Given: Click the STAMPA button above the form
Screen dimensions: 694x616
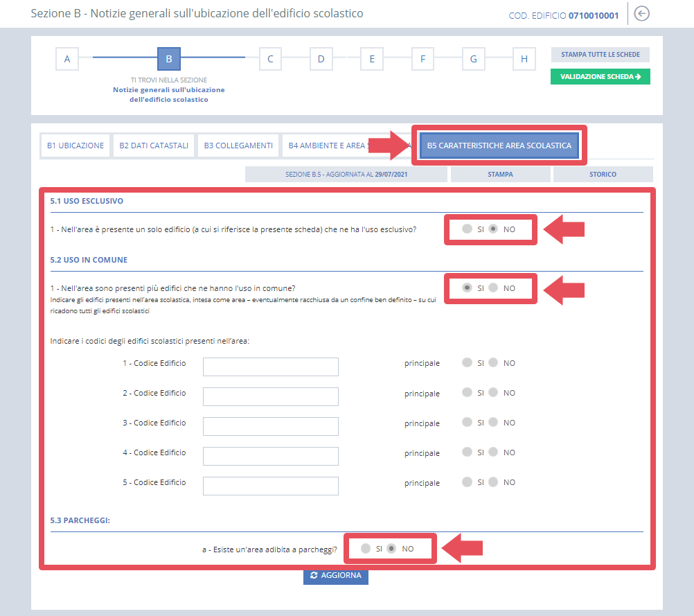Looking at the screenshot, I should click(x=500, y=173).
